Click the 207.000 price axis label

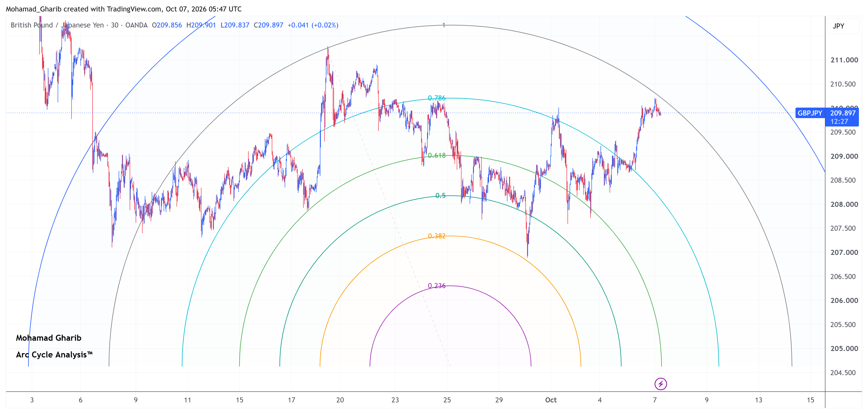(x=844, y=253)
